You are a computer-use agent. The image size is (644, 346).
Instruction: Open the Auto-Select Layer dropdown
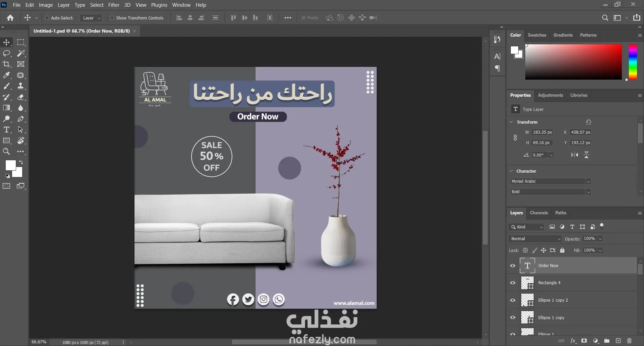click(91, 18)
